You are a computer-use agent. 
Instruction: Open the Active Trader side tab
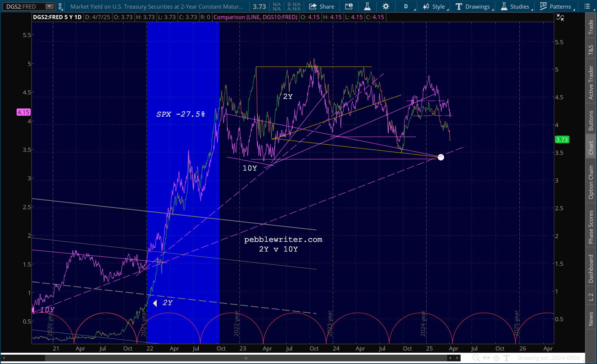click(591, 83)
